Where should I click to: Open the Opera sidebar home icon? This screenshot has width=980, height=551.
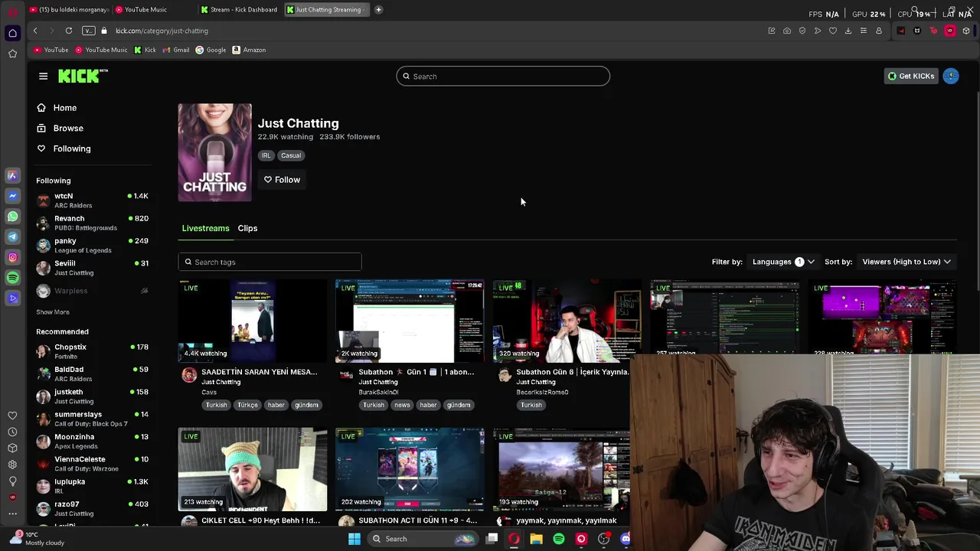point(12,33)
